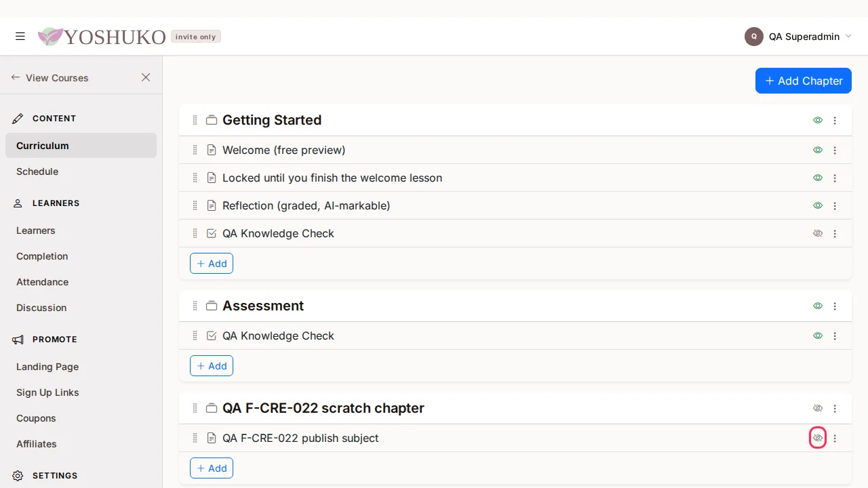Hide the Welcome (free preview) lesson
Screen dimensions: 868x488
tap(818, 150)
